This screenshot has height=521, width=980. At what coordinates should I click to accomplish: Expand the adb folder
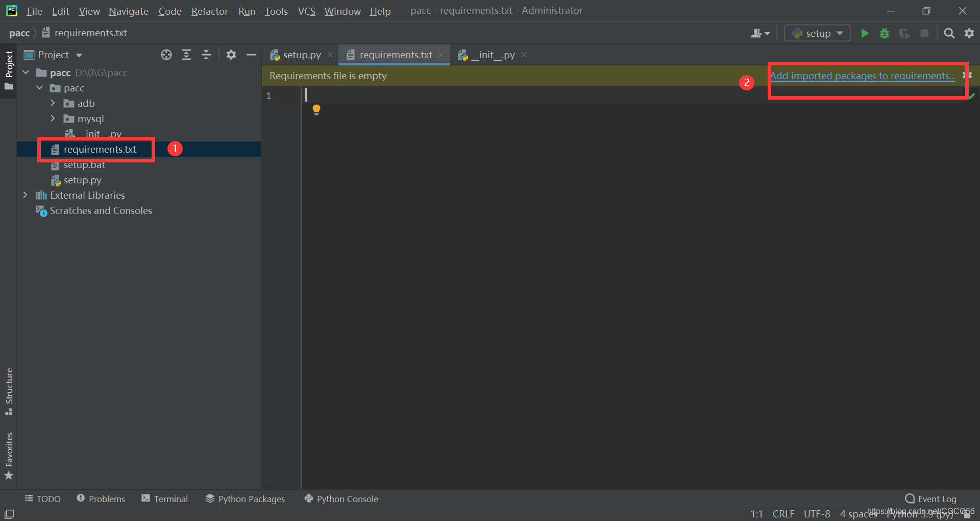coord(53,103)
